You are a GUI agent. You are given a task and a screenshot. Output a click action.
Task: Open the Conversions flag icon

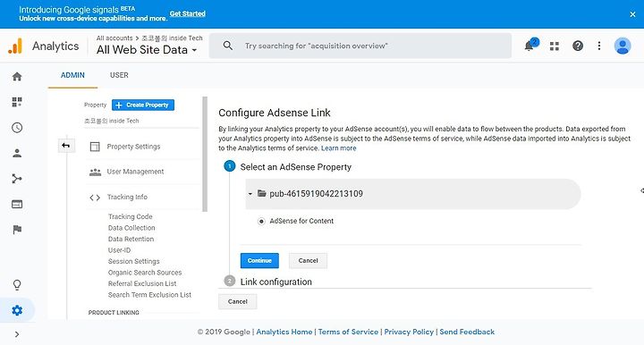(17, 230)
